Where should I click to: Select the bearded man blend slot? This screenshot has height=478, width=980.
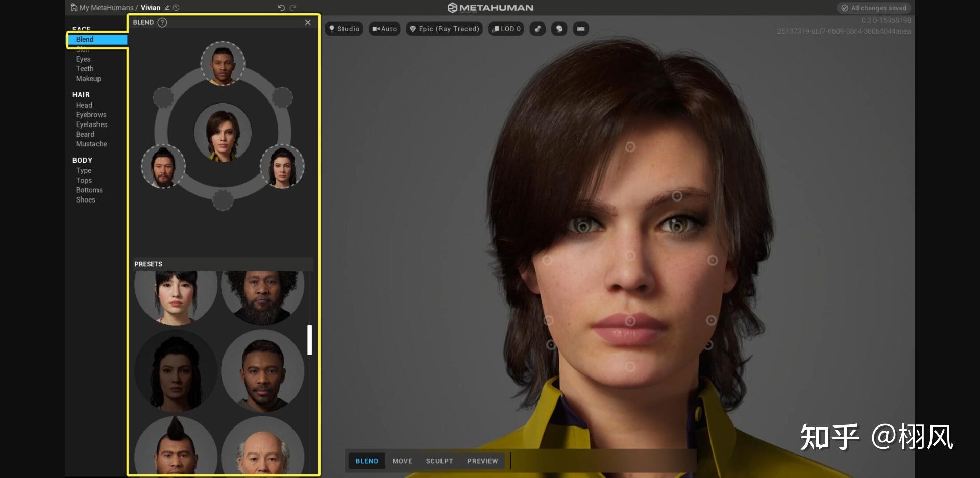[163, 166]
